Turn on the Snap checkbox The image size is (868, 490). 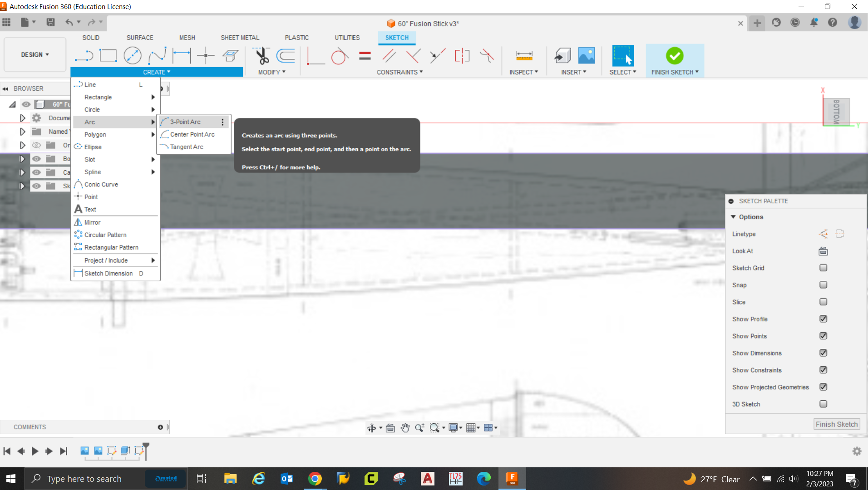tap(823, 285)
